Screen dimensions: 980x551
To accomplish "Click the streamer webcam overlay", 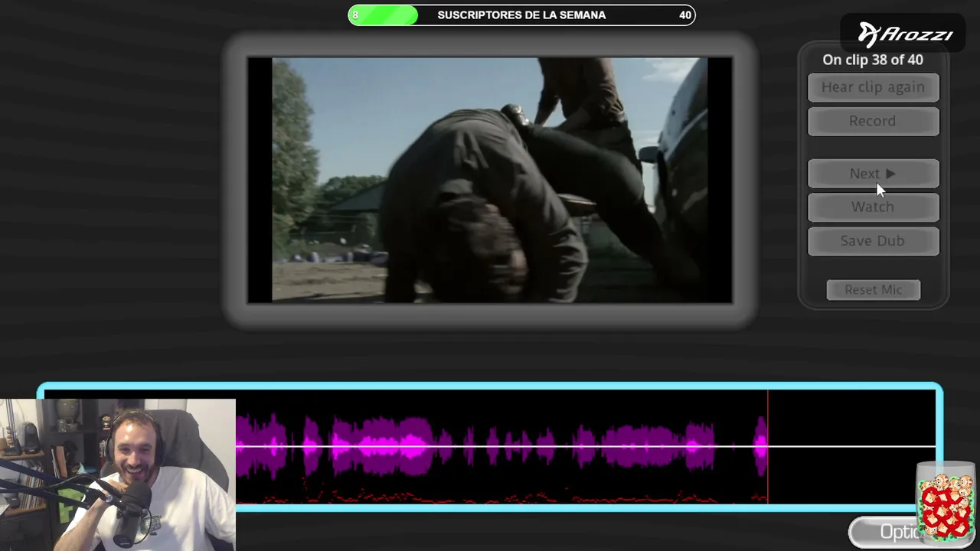I will [x=118, y=474].
